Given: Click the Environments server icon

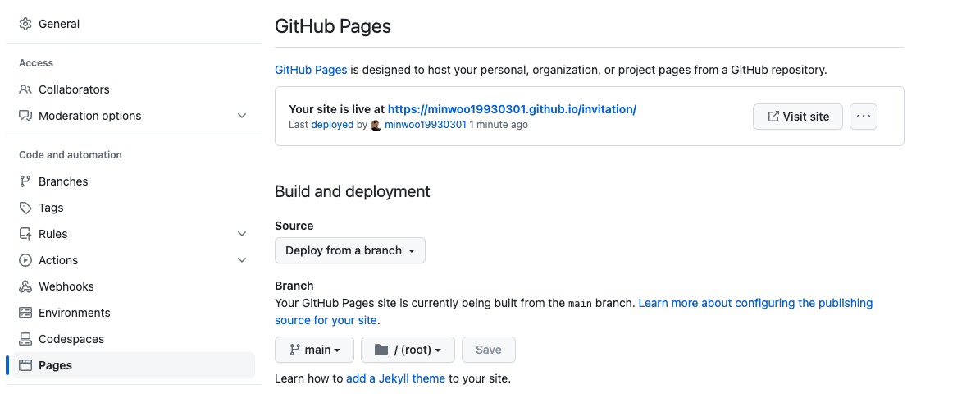Looking at the screenshot, I should click(25, 313).
